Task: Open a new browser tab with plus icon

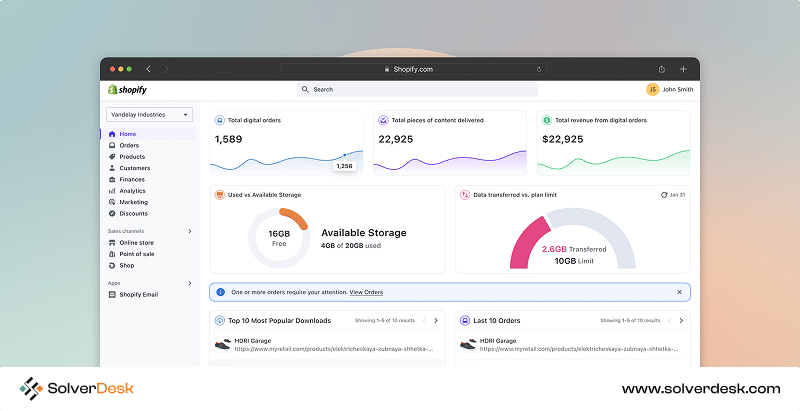Action: [x=683, y=69]
